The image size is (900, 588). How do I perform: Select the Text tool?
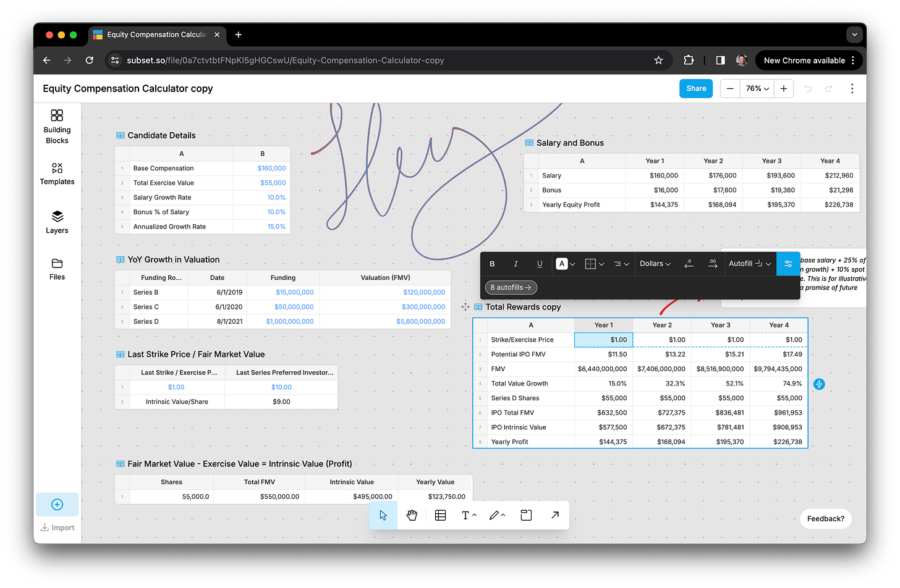click(x=465, y=515)
